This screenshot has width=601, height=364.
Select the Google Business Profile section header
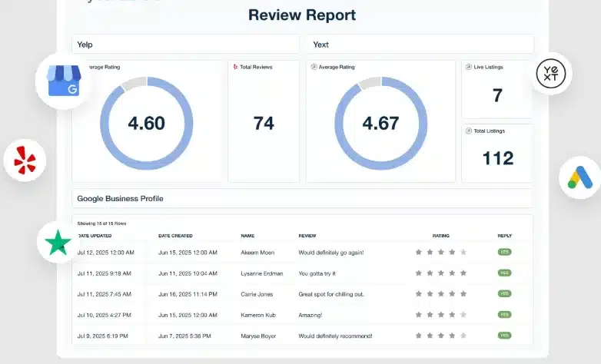pos(302,198)
